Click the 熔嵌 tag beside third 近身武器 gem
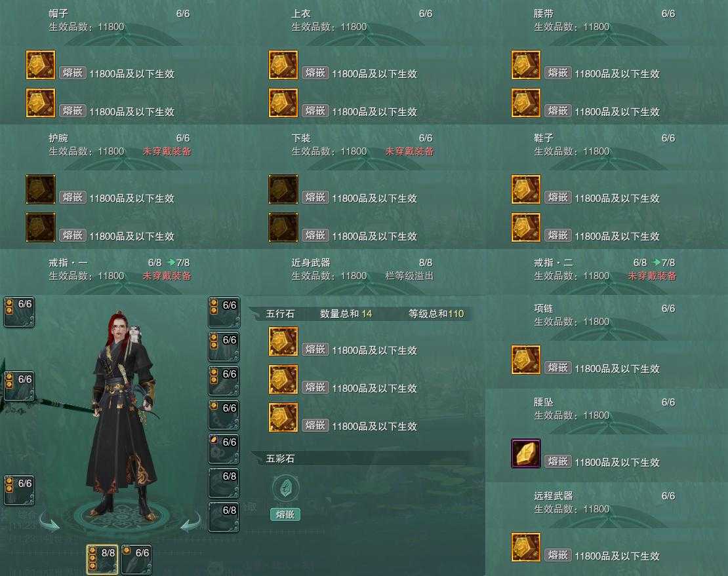The width and height of the screenshot is (728, 576). click(x=315, y=425)
